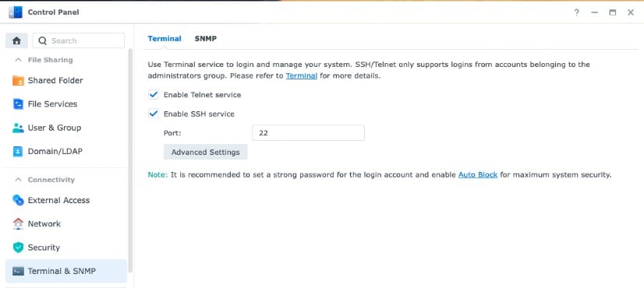Open Domain/LDAP icon
This screenshot has height=288, width=644.
pyautogui.click(x=18, y=151)
